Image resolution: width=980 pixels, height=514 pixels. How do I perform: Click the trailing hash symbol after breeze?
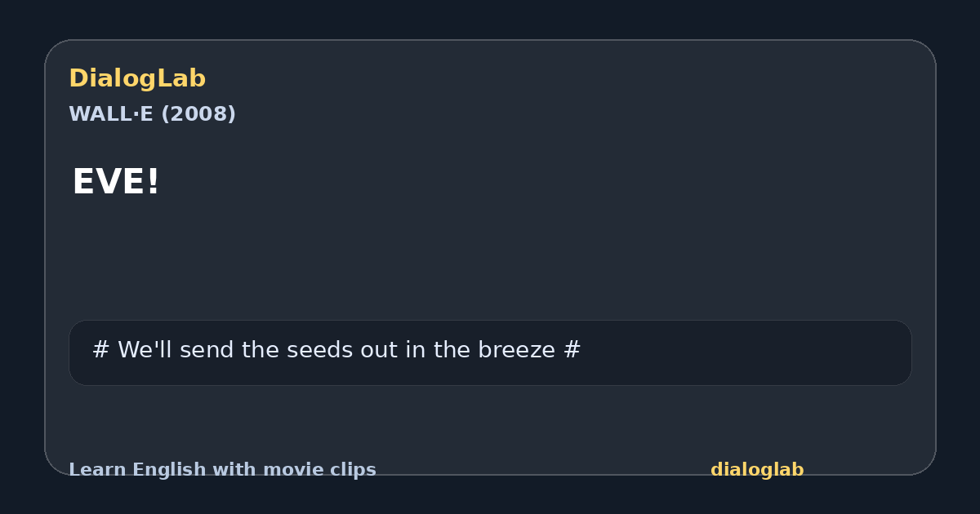(x=572, y=350)
